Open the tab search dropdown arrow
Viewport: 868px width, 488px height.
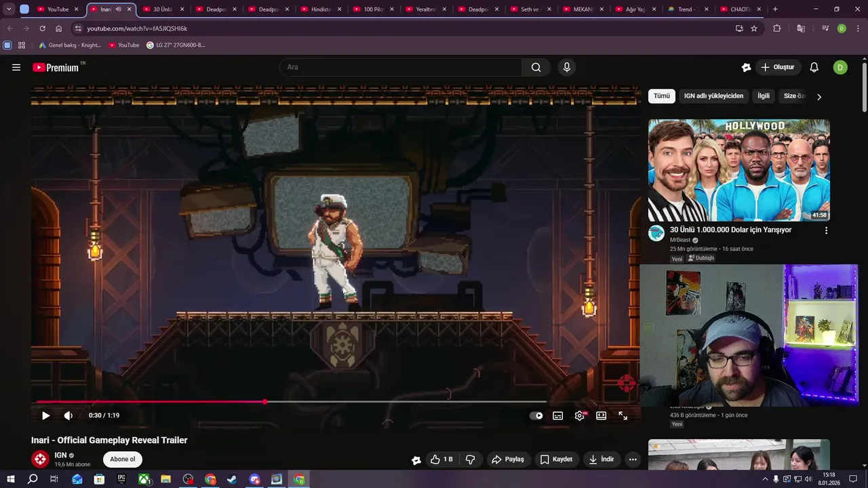tap(9, 9)
